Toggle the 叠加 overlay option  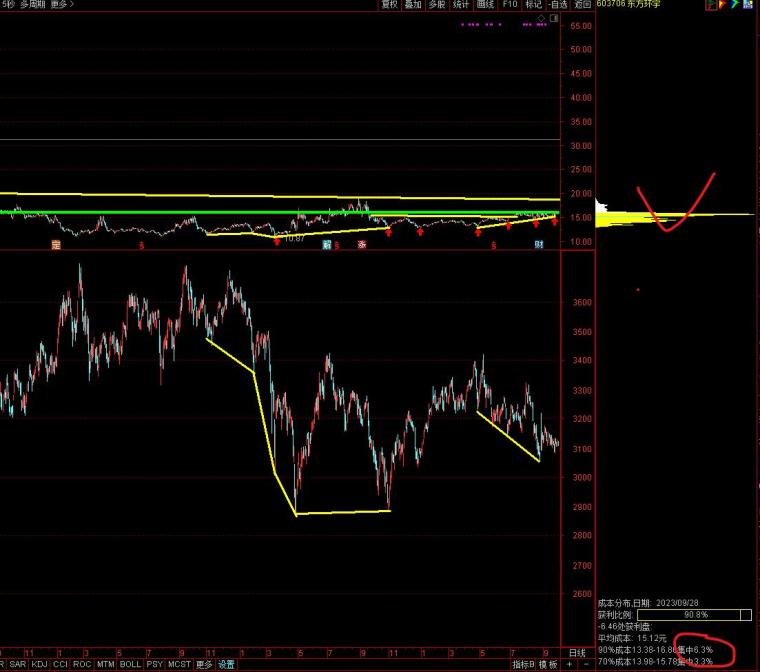[x=413, y=4]
